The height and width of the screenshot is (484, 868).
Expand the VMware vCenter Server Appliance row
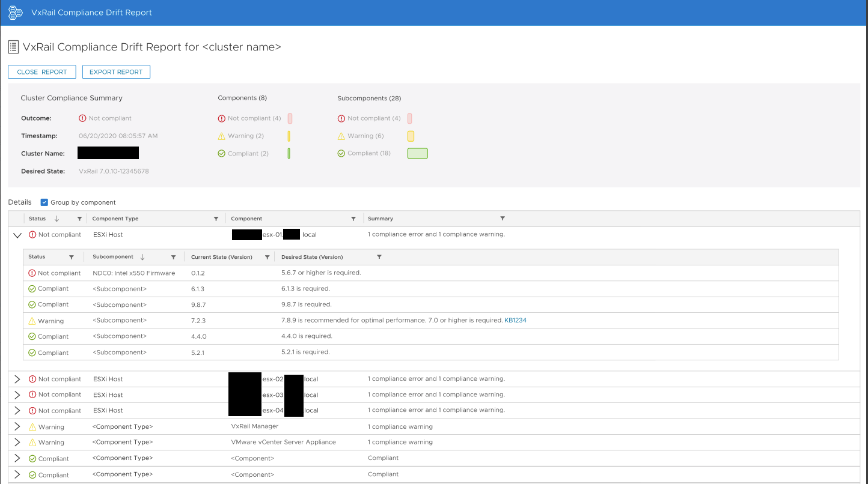pyautogui.click(x=17, y=443)
